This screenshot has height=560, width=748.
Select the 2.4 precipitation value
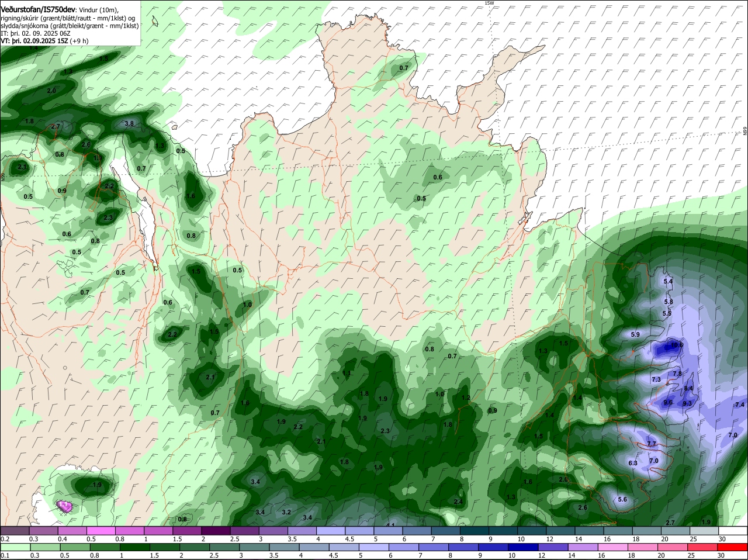(x=458, y=502)
